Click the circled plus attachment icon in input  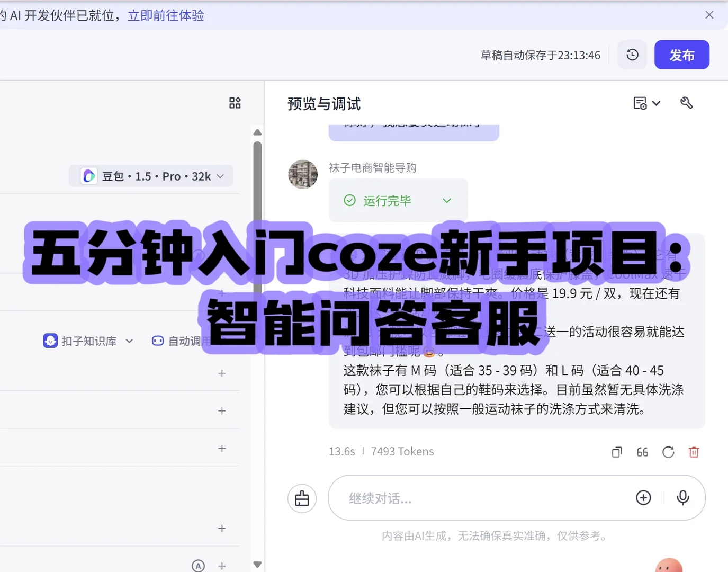[x=643, y=498]
